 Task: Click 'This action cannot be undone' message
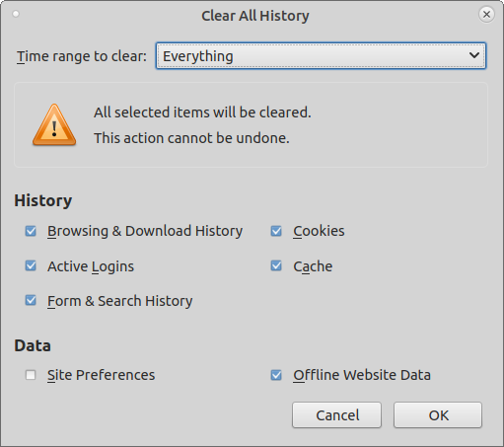coord(191,138)
